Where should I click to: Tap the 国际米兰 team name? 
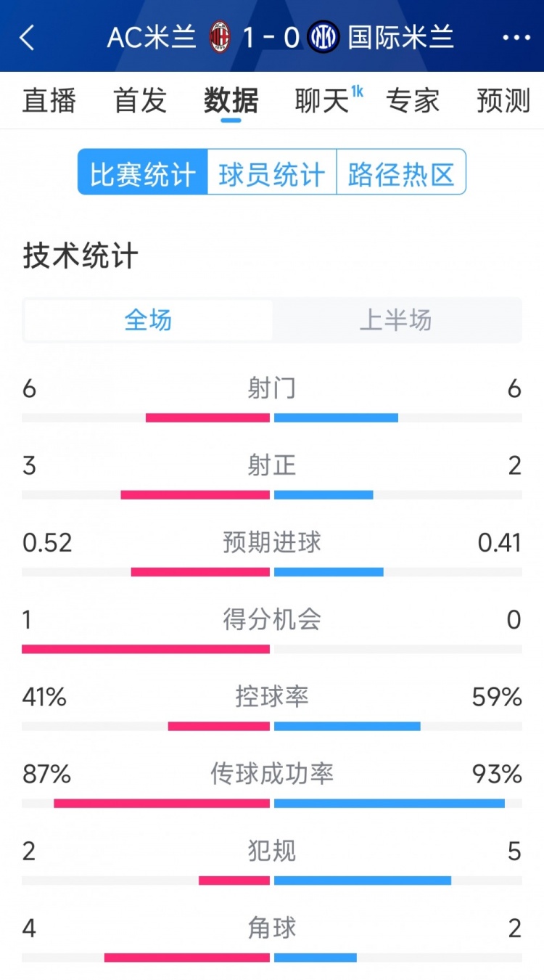(x=400, y=37)
